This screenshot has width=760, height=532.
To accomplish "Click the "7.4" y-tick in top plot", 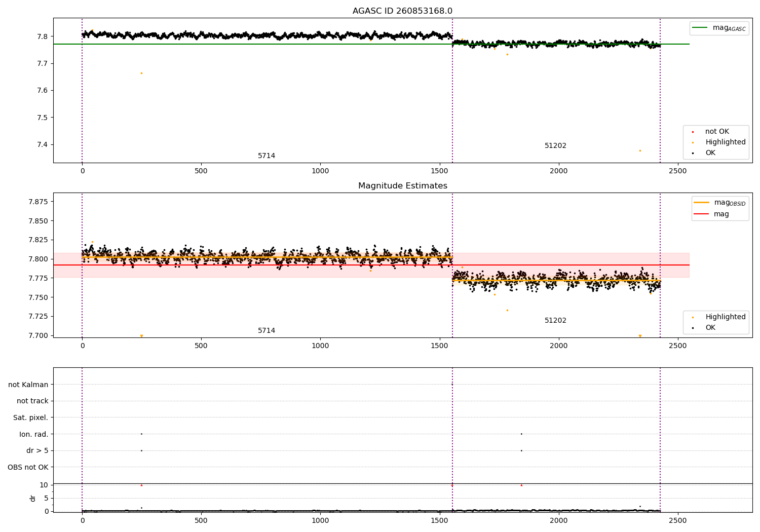I will pyautogui.click(x=42, y=145).
